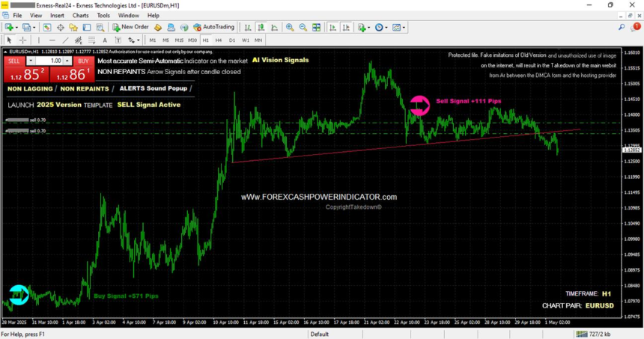Switch to the H4 timeframe
The image size is (644, 339).
pos(219,40)
